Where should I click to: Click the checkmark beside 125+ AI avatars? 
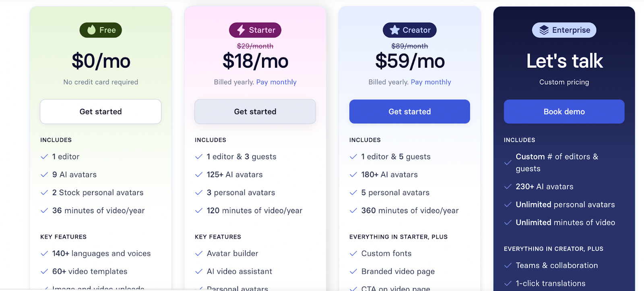click(x=199, y=175)
